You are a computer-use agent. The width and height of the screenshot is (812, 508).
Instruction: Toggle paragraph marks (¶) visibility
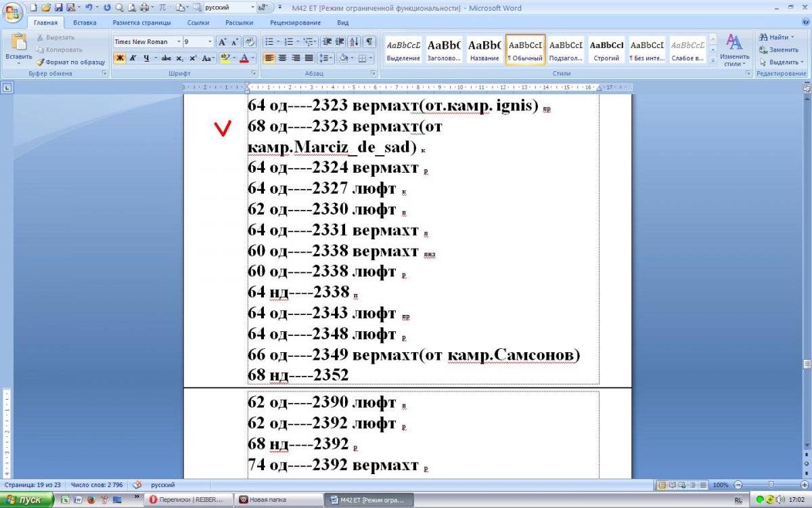(369, 42)
